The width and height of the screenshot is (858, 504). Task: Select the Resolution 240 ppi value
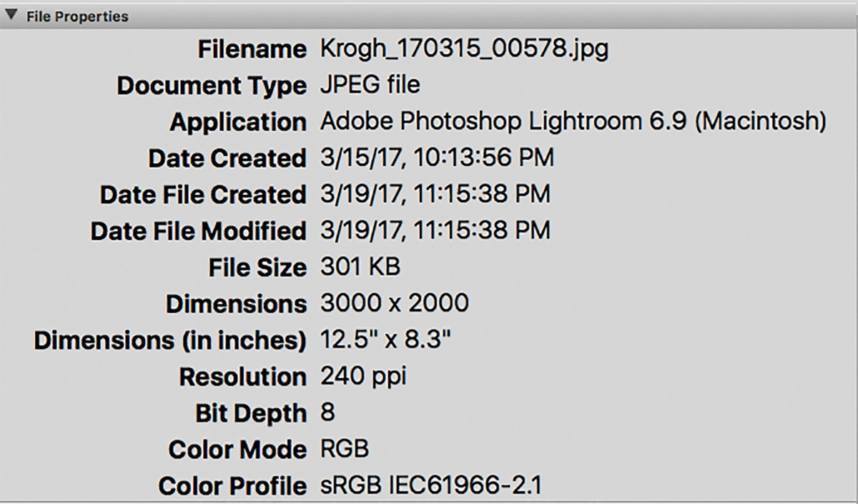[x=363, y=377]
